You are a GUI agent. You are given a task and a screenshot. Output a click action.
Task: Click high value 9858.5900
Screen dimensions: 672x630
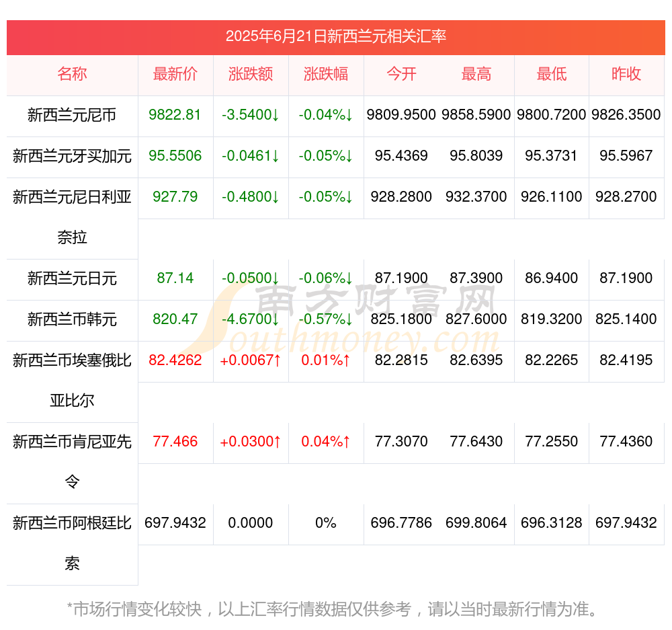click(476, 114)
